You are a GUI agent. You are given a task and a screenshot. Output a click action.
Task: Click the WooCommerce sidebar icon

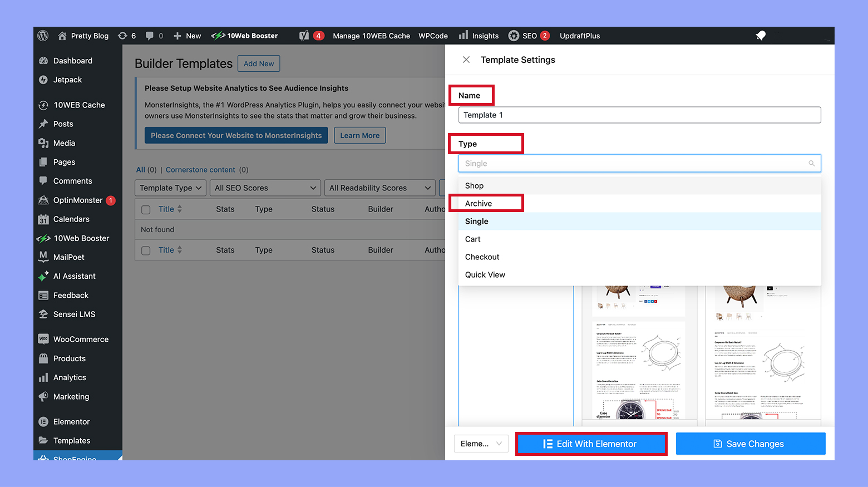pos(43,339)
